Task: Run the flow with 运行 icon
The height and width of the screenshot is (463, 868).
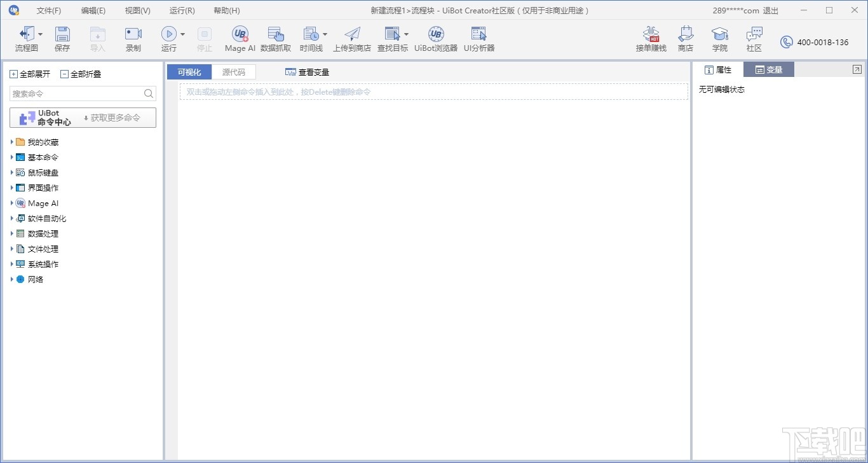Action: pos(168,34)
